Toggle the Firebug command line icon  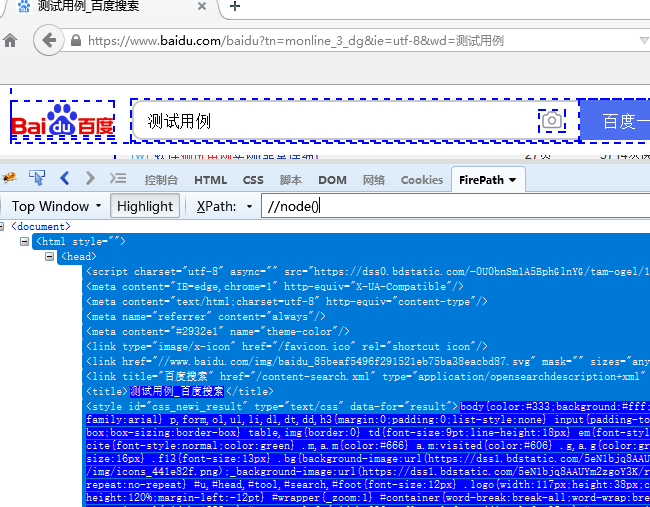118,178
